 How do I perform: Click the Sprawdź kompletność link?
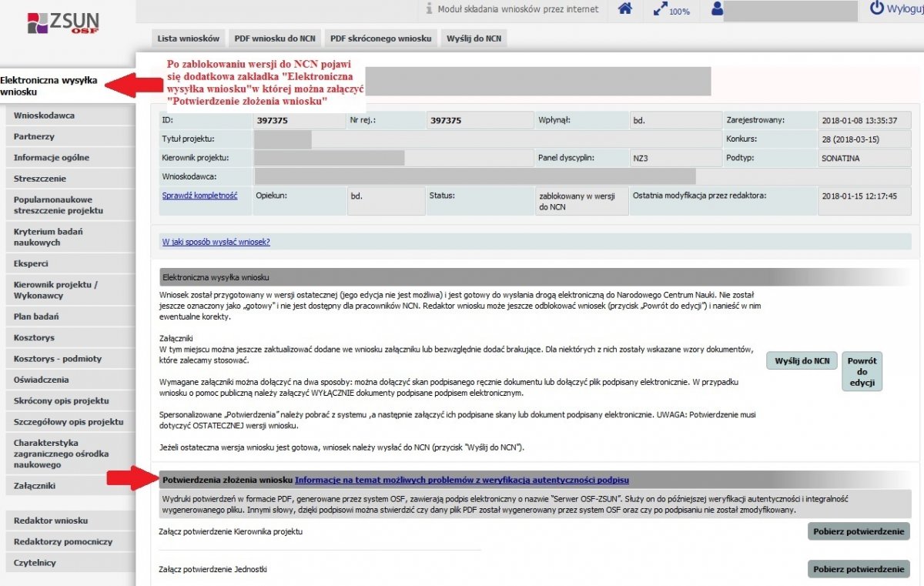click(x=199, y=196)
